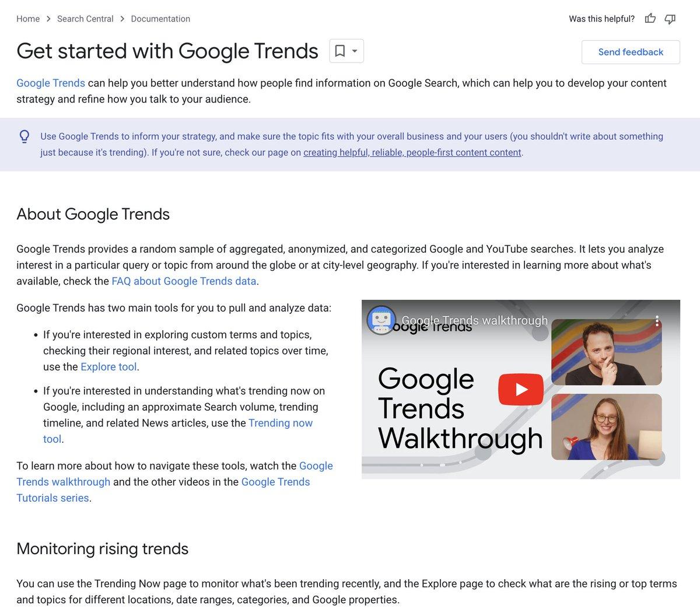Click the video thumbnail of smiling woman

[x=606, y=427]
